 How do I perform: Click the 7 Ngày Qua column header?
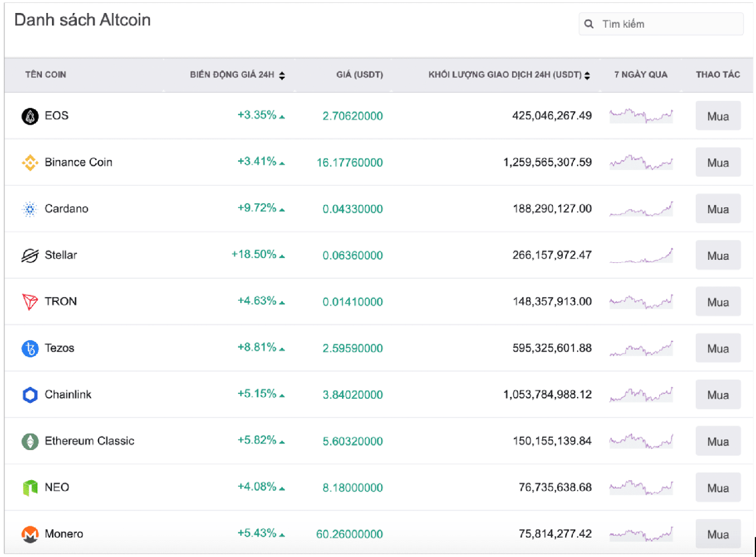pos(641,75)
